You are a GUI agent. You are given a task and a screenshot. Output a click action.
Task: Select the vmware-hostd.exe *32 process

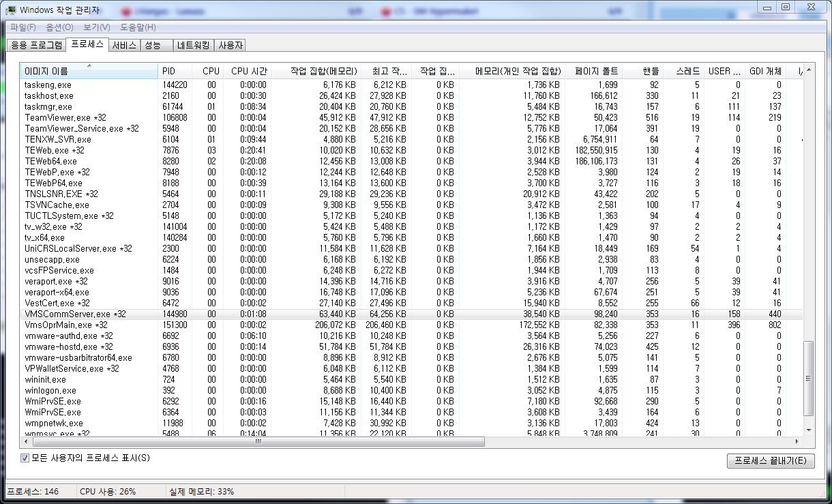click(x=413, y=346)
